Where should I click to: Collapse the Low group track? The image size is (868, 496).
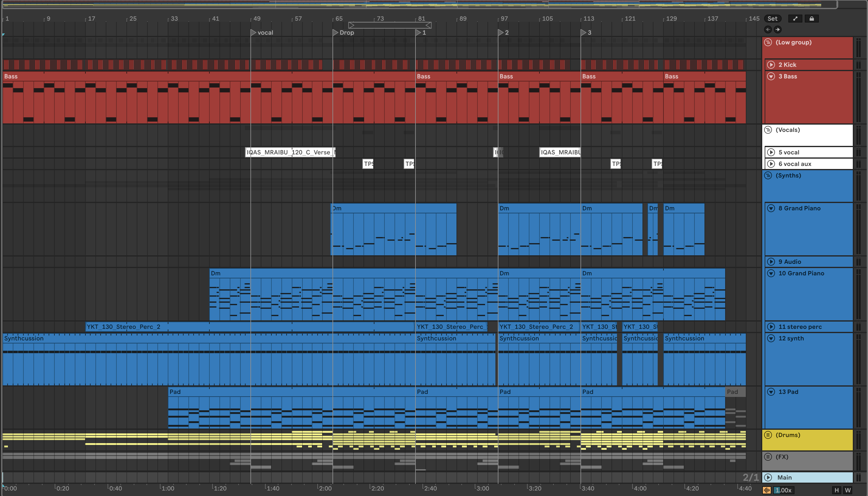pos(768,43)
